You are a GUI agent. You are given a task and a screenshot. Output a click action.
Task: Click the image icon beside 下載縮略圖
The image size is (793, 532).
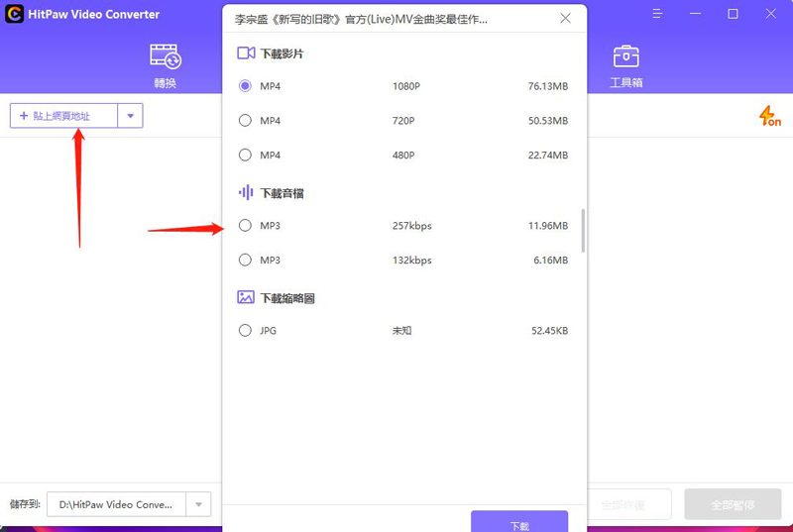[246, 297]
